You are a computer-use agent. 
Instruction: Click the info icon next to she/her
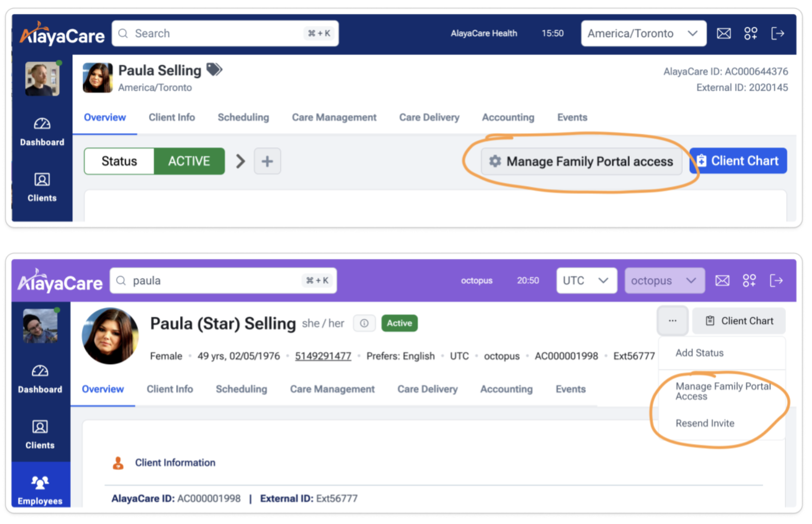click(364, 323)
